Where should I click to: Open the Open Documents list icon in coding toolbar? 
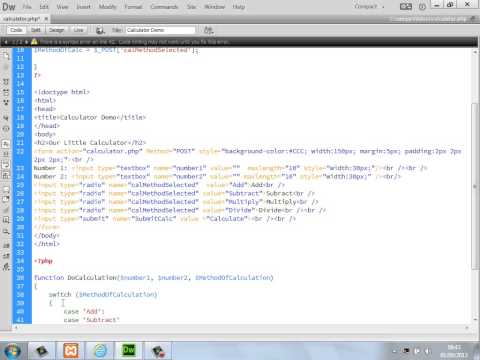click(x=6, y=56)
